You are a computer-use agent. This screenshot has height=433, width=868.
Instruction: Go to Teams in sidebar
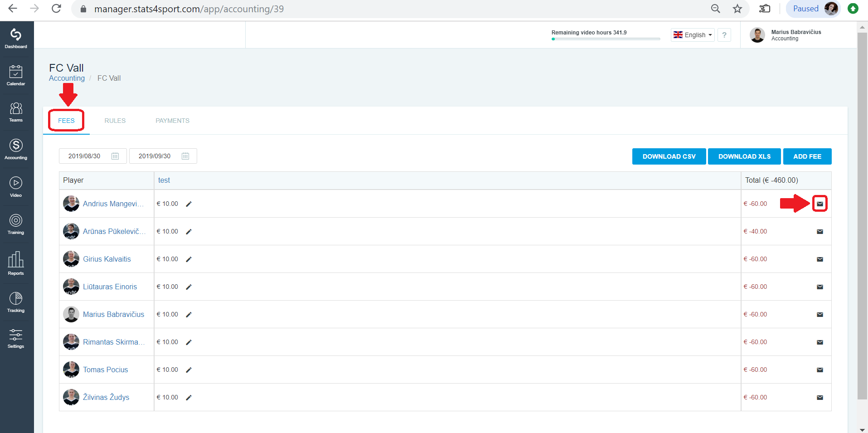click(x=16, y=112)
